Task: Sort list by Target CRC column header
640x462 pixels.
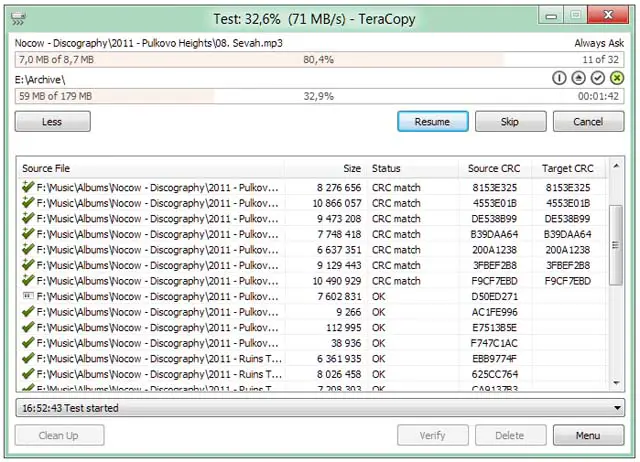Action: click(568, 169)
